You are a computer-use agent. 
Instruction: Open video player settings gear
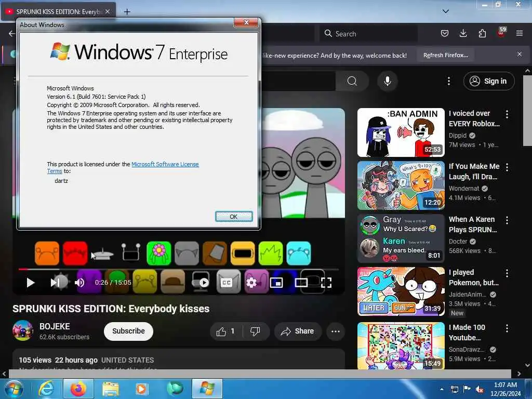click(251, 283)
